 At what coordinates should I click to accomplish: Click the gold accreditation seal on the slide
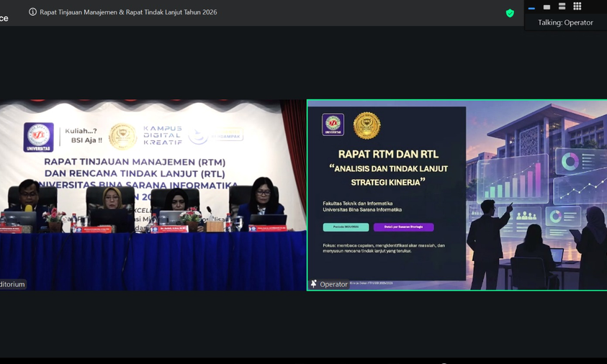coord(367,125)
